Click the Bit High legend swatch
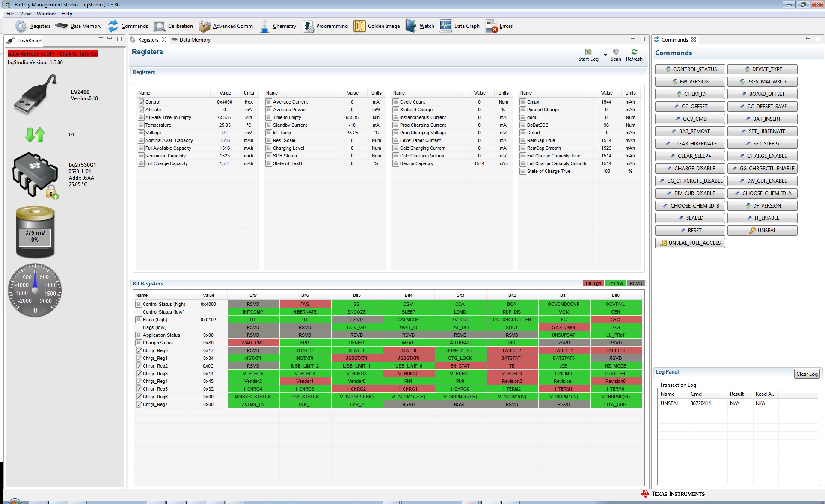Screen dimensions: 825x504 pos(593,284)
